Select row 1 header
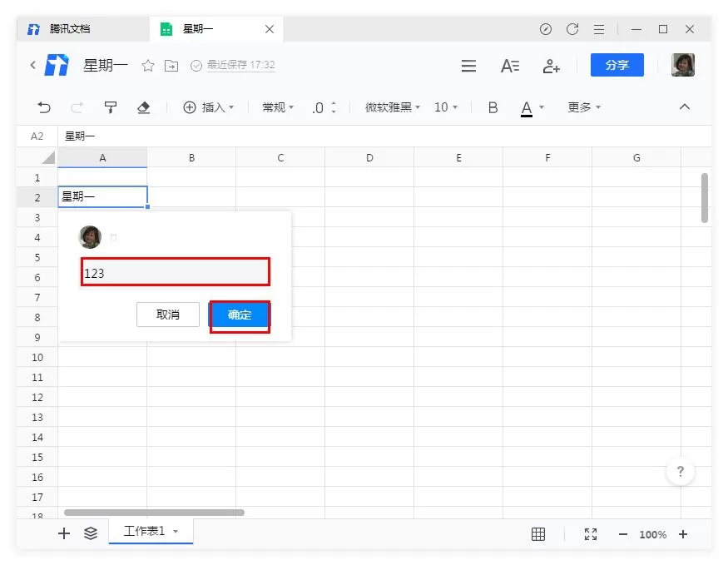The image size is (728, 565). (x=37, y=178)
